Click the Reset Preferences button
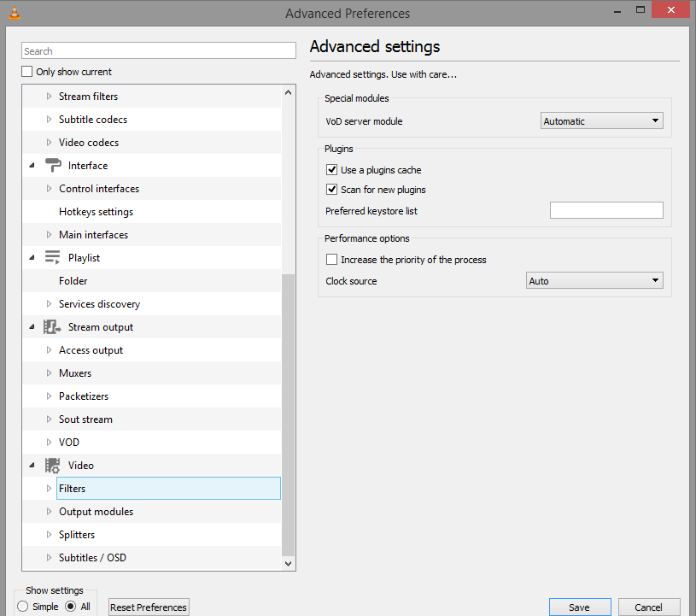 coord(149,607)
